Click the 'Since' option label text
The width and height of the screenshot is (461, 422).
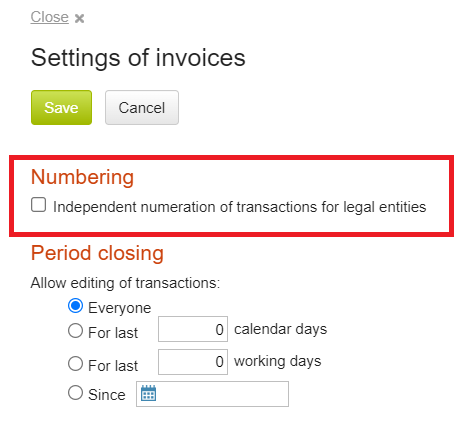[x=107, y=395]
